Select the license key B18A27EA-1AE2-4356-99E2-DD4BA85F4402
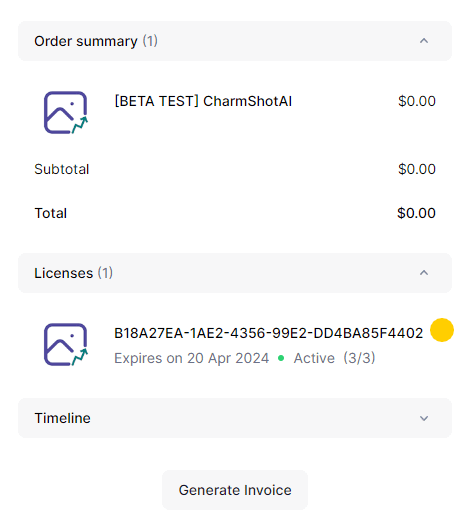475x518 pixels. point(268,333)
